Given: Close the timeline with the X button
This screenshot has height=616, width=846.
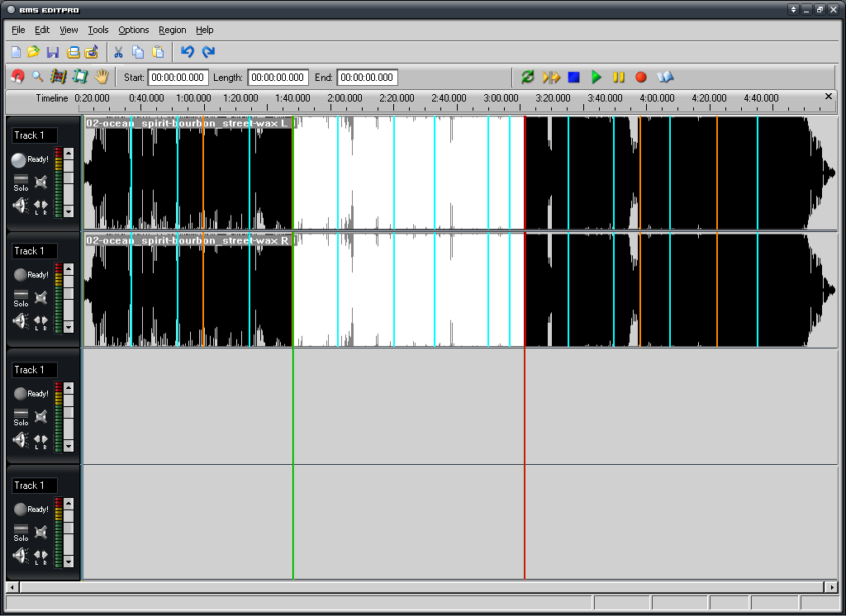Looking at the screenshot, I should (x=829, y=96).
